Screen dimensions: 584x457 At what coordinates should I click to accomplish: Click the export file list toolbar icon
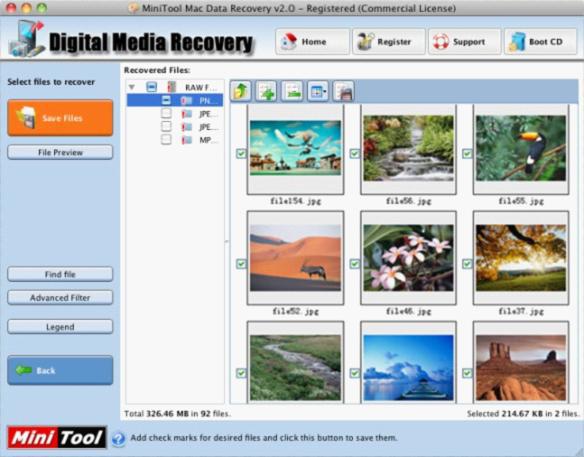point(343,91)
